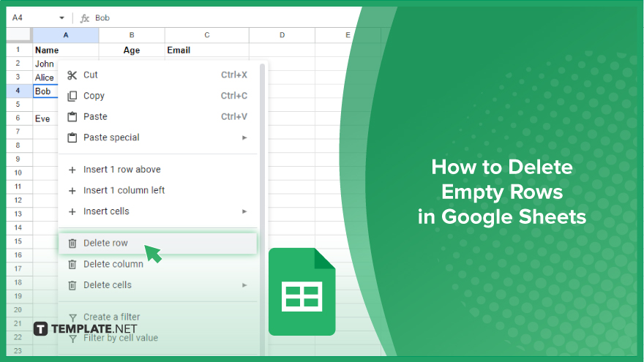Image resolution: width=644 pixels, height=362 pixels.
Task: Select Filter by cell value entry
Action: (x=158, y=338)
